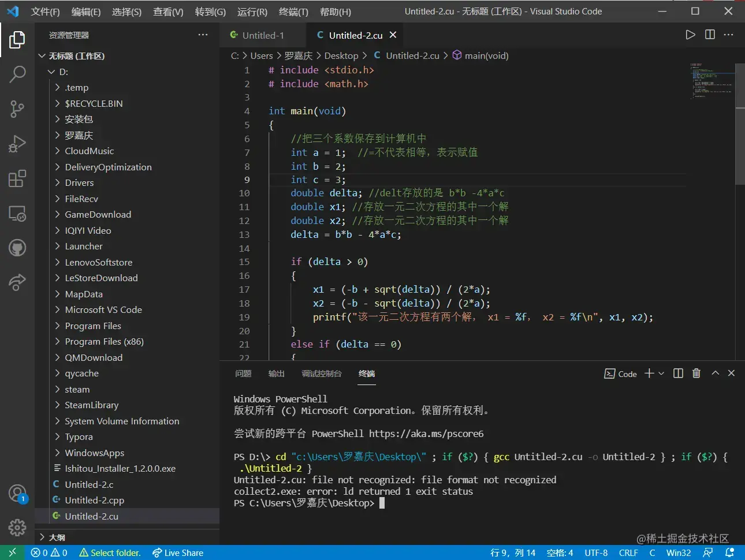
Task: Click the code minimap preview
Action: (x=712, y=81)
